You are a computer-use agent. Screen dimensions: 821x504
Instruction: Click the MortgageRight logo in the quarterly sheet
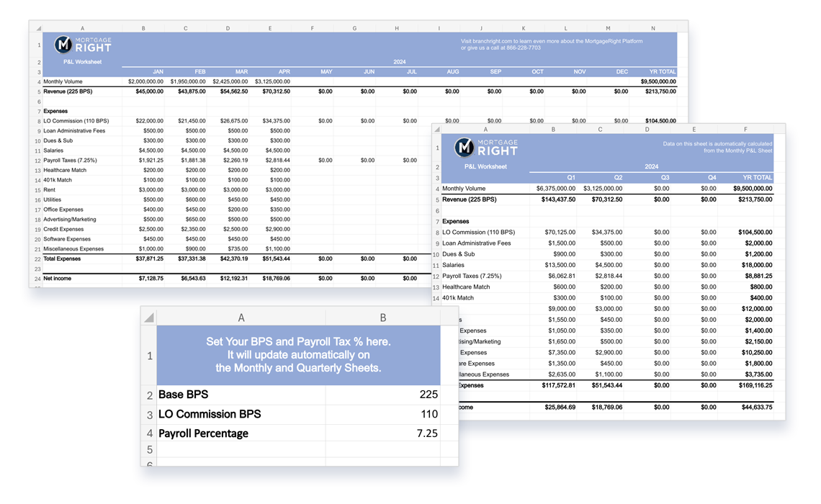(485, 147)
